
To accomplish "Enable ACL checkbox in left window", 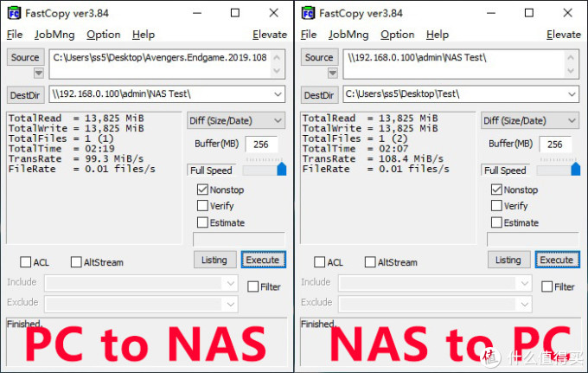I will 25,262.
